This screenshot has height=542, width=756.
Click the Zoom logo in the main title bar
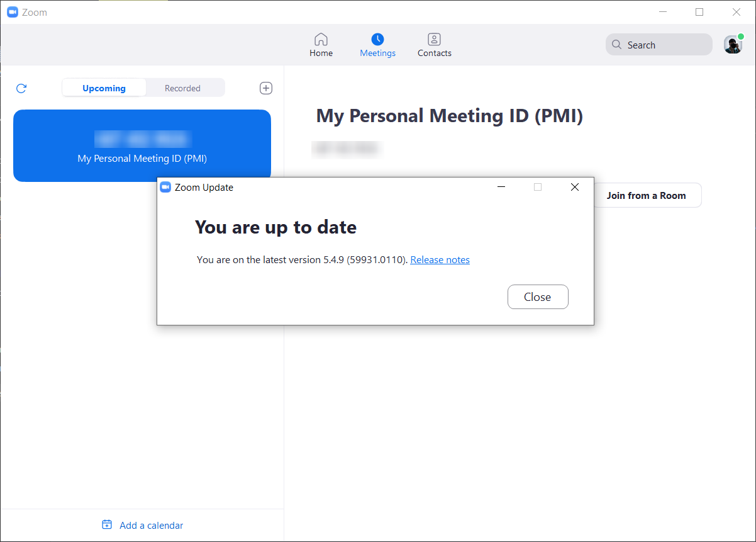13,12
